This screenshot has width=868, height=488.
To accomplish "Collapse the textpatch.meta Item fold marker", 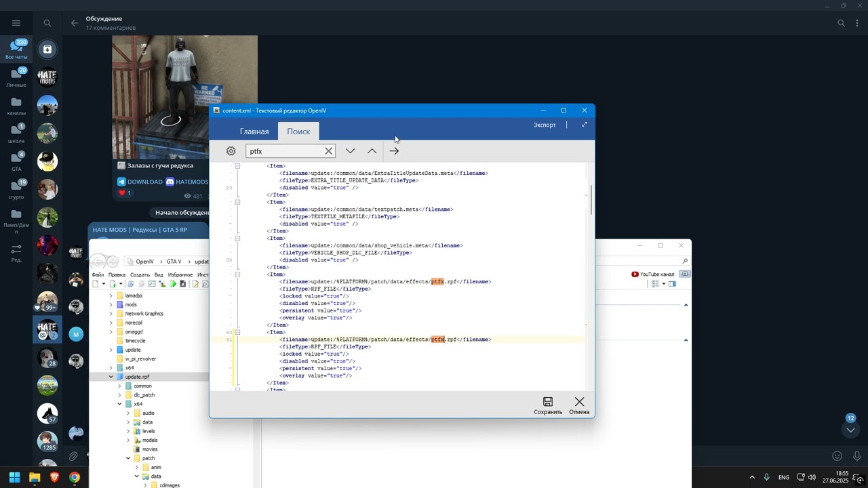I will click(237, 202).
